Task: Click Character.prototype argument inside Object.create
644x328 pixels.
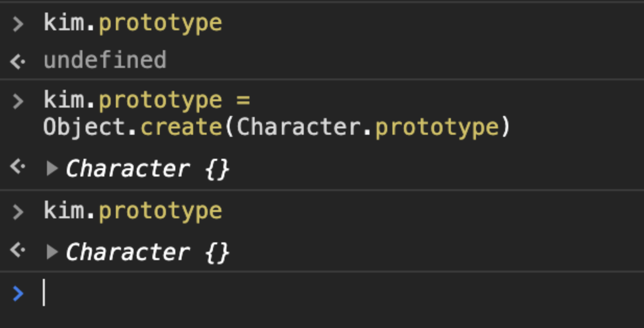Action: [x=367, y=127]
